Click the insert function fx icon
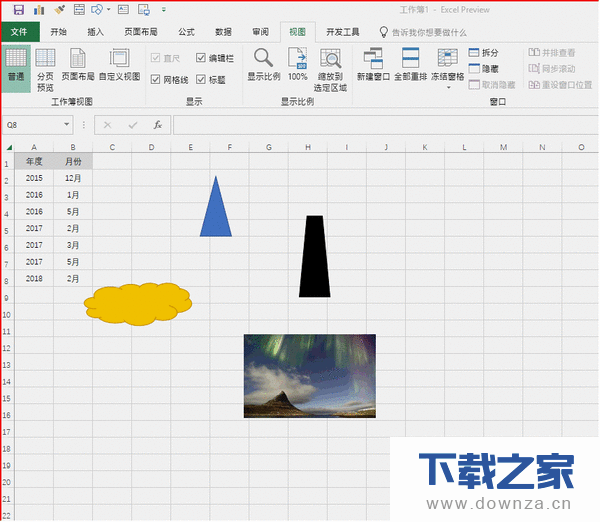600x522 pixels. [158, 125]
